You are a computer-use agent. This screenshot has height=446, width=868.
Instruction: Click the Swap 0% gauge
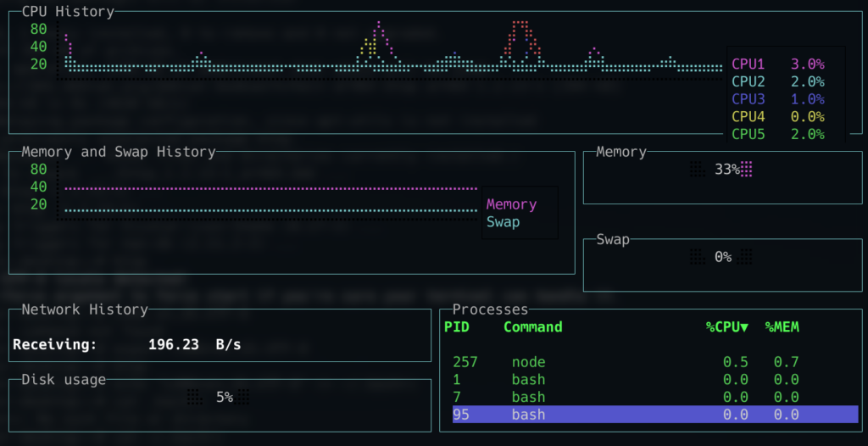pyautogui.click(x=721, y=257)
